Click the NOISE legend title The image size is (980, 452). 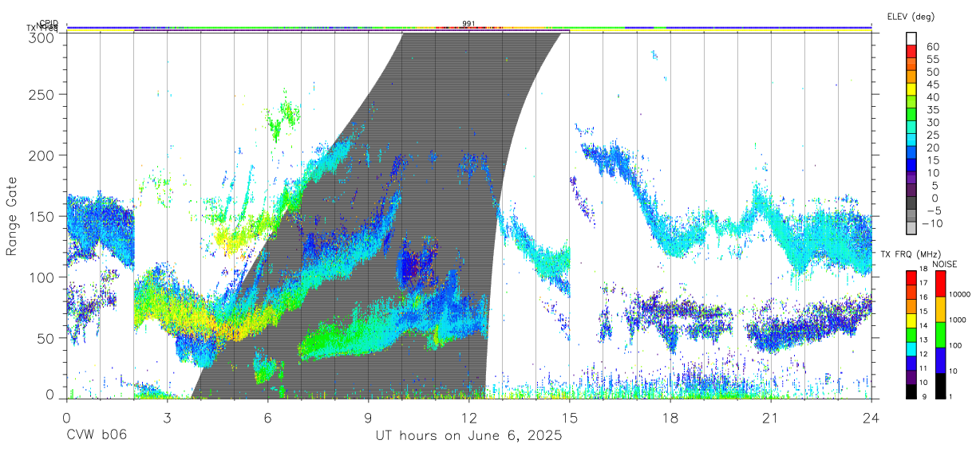[x=944, y=264]
